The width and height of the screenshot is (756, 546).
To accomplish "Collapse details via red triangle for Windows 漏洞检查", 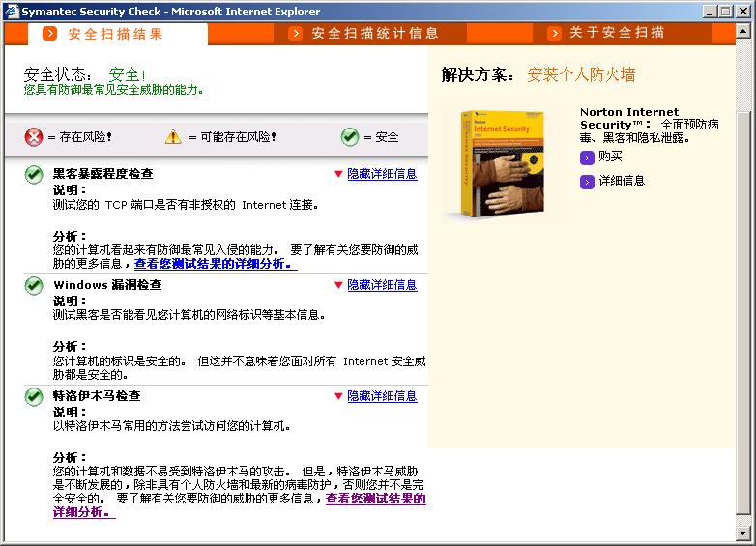I will pos(338,285).
